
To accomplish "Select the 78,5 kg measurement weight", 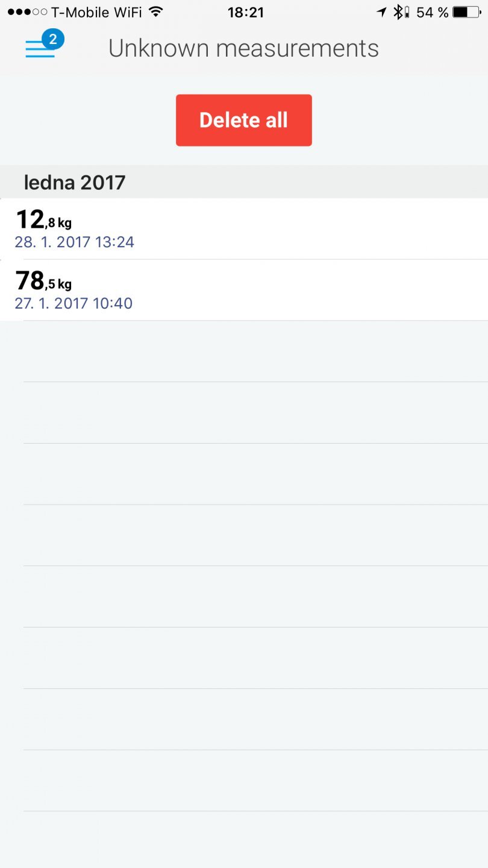I will [43, 281].
